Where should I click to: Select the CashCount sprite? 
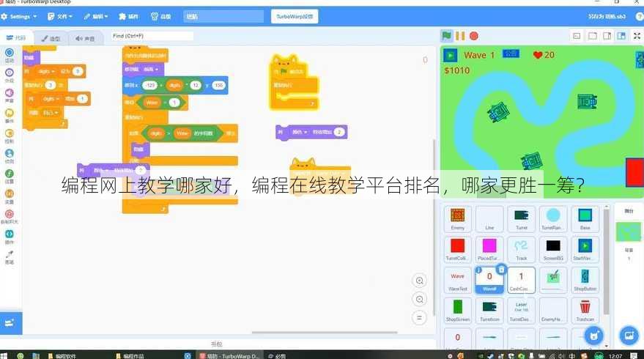coord(521,280)
